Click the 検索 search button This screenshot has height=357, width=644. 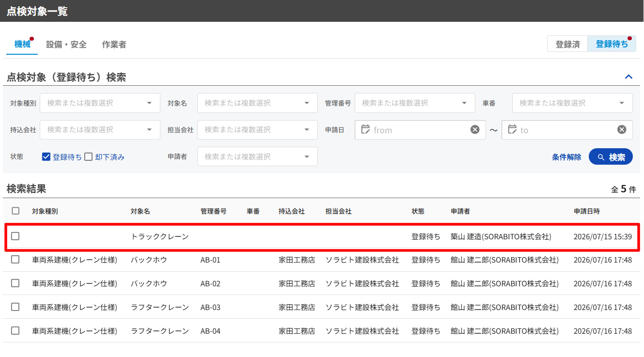611,157
